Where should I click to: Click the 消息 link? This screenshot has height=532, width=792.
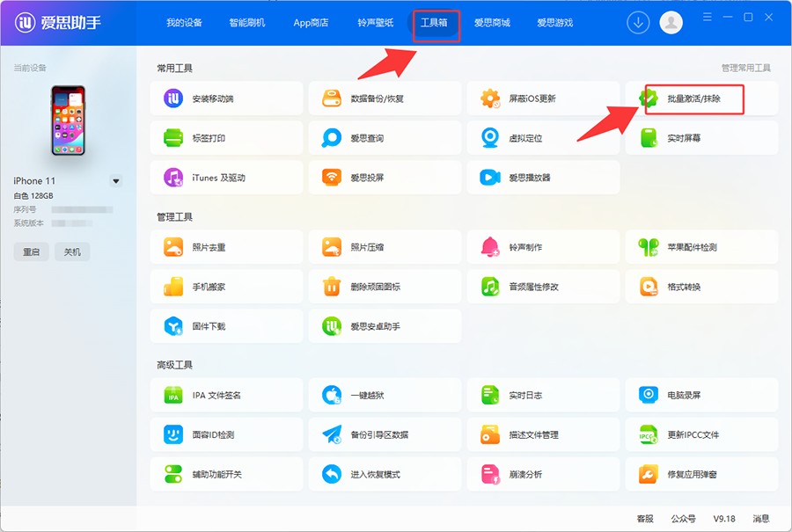[x=761, y=519]
